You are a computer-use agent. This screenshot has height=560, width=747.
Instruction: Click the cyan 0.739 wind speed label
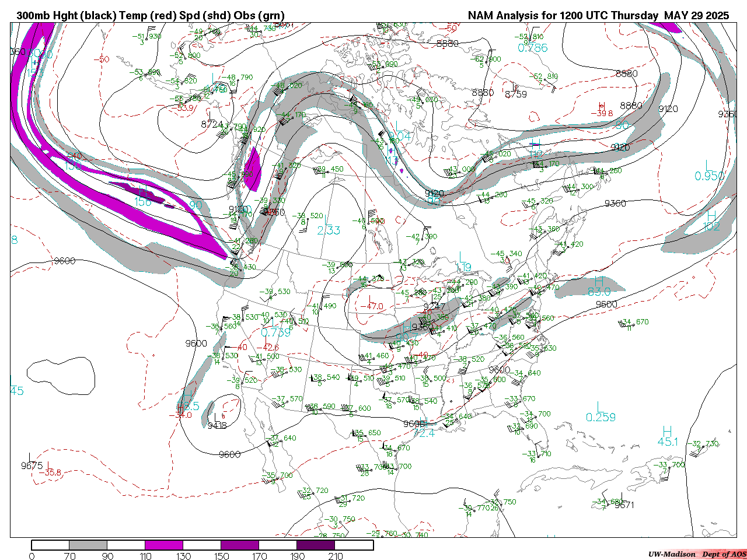point(275,332)
